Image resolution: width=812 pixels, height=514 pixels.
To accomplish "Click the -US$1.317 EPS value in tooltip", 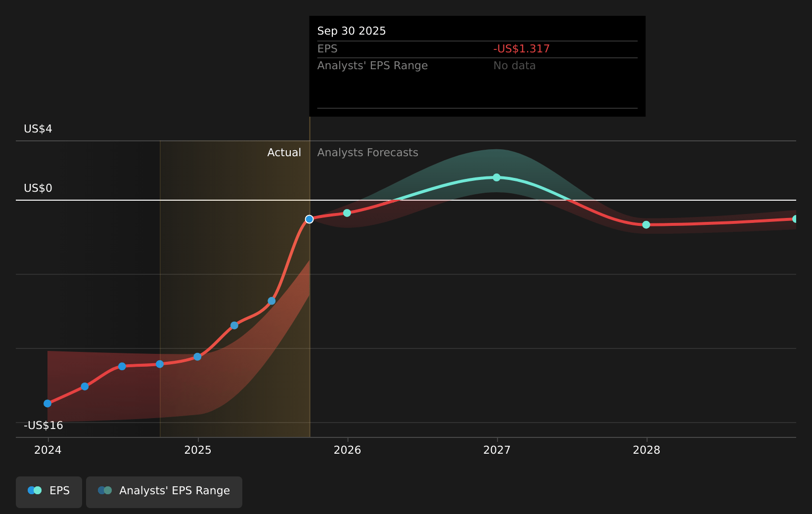I will (521, 49).
